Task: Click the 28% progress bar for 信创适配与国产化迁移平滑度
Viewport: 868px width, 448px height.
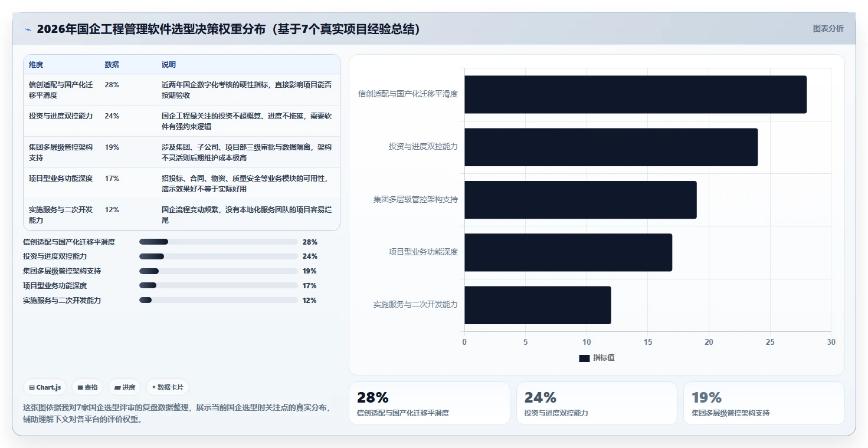Action: click(218, 242)
